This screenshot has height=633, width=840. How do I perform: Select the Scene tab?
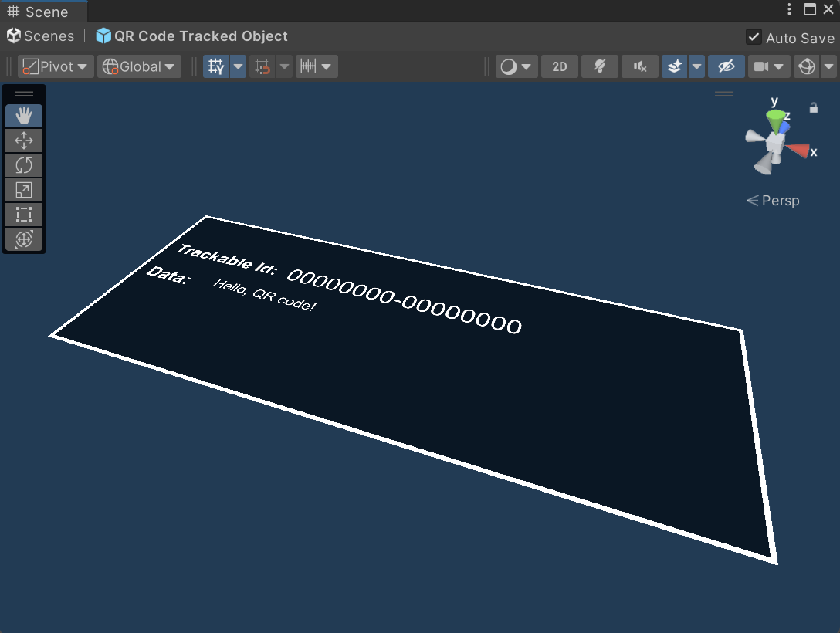click(44, 12)
